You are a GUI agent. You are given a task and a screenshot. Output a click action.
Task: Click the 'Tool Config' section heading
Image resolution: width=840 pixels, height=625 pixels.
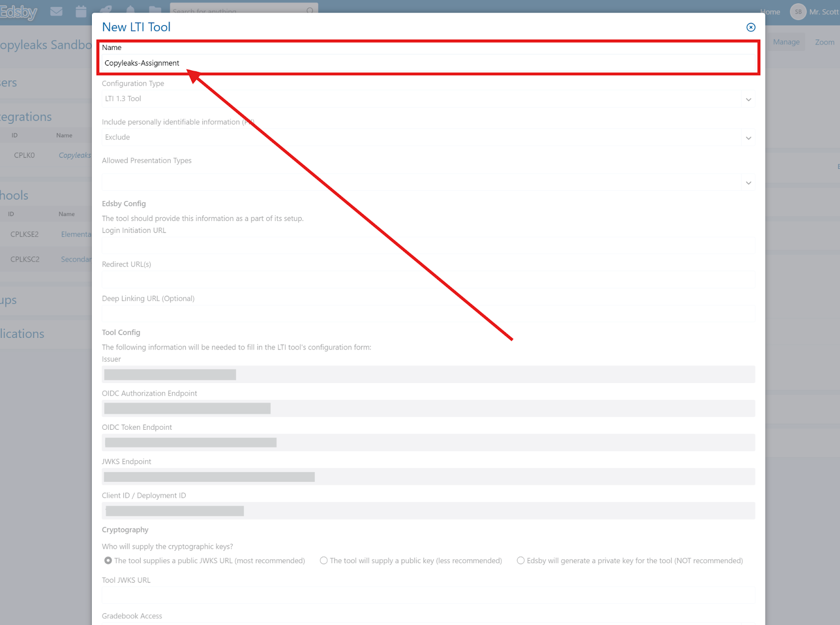point(121,332)
